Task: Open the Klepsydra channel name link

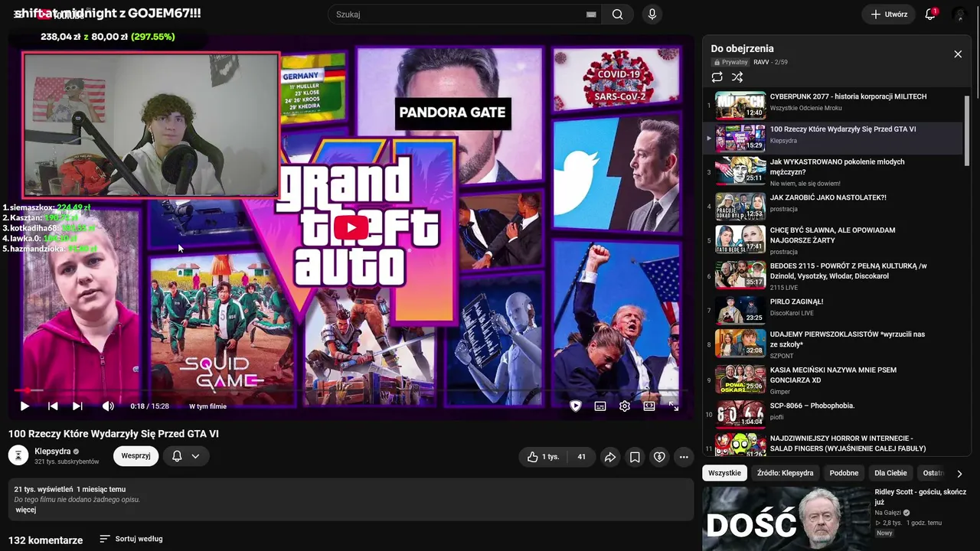Action: click(52, 452)
